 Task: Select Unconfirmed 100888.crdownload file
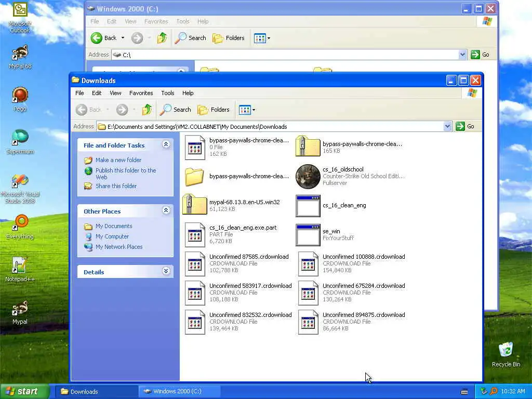(x=351, y=263)
